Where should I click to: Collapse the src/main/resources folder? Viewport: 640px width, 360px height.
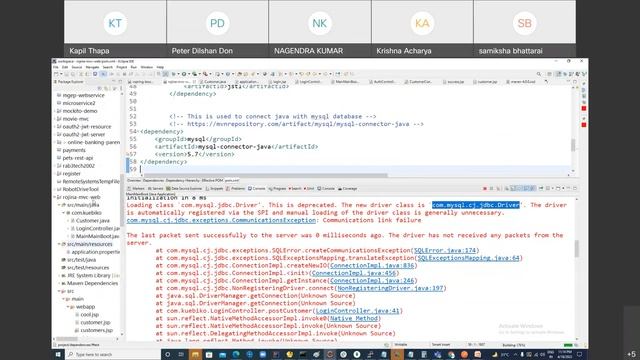pyautogui.click(x=59, y=244)
